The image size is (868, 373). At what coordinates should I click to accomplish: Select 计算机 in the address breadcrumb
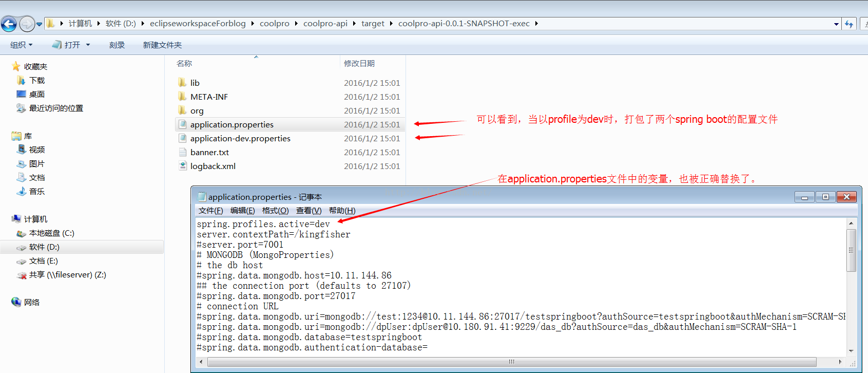pyautogui.click(x=80, y=24)
